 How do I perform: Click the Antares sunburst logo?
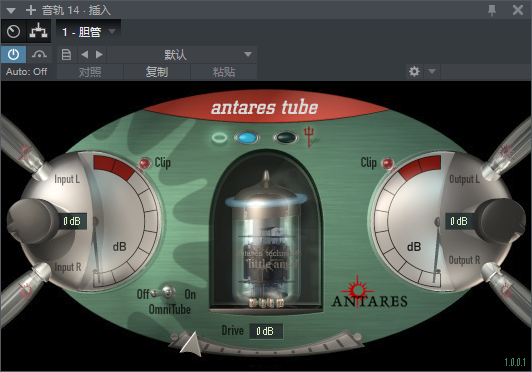[x=357, y=291]
